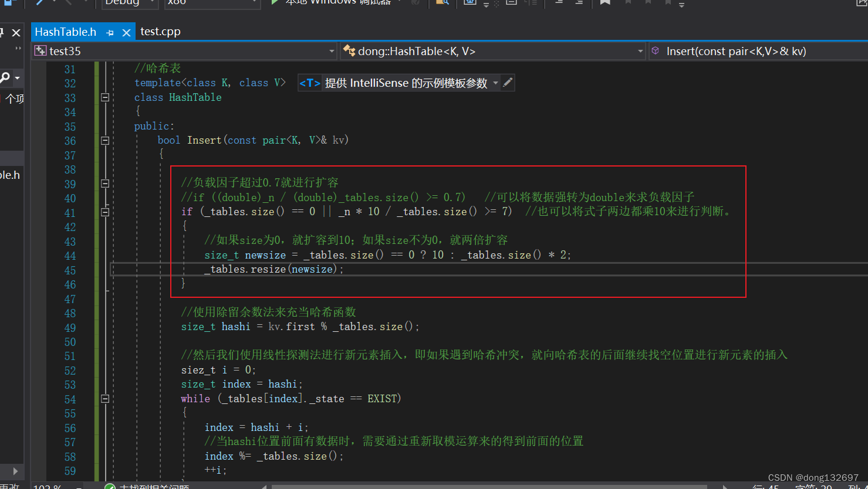Close the left side tool panel
The height and width of the screenshot is (489, 868).
(x=16, y=33)
